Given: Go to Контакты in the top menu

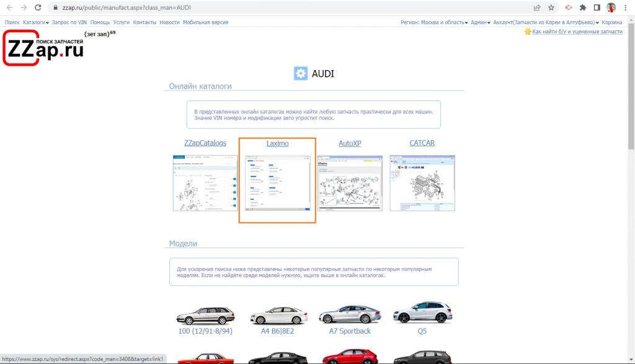Looking at the screenshot, I should click(x=144, y=22).
